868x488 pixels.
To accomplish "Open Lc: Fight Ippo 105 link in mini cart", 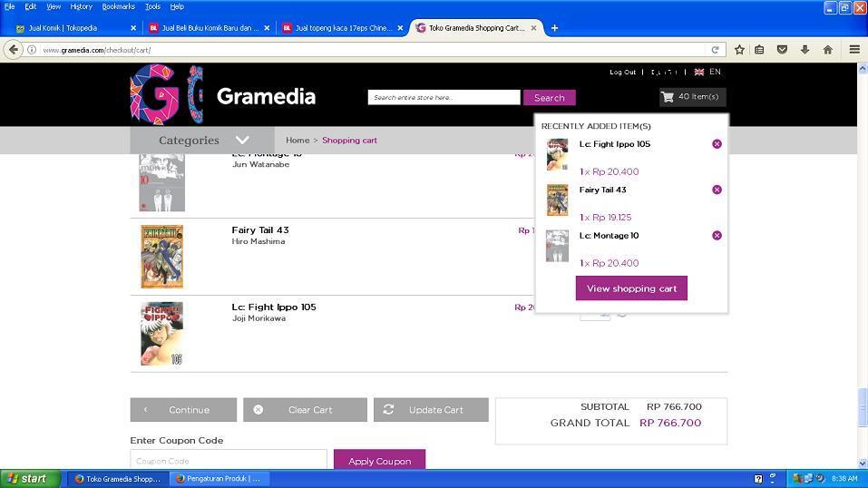I will pos(614,144).
